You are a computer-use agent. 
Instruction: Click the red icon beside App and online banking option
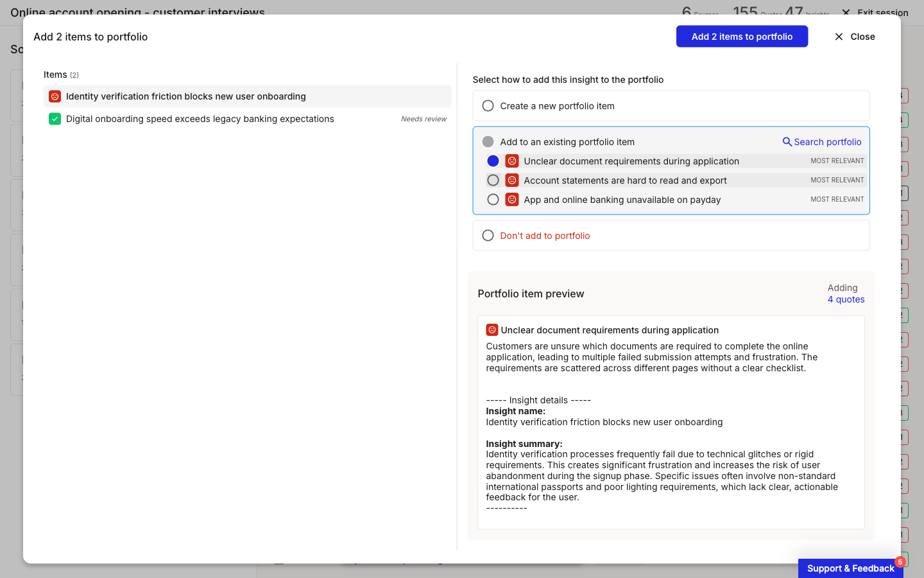click(x=512, y=200)
